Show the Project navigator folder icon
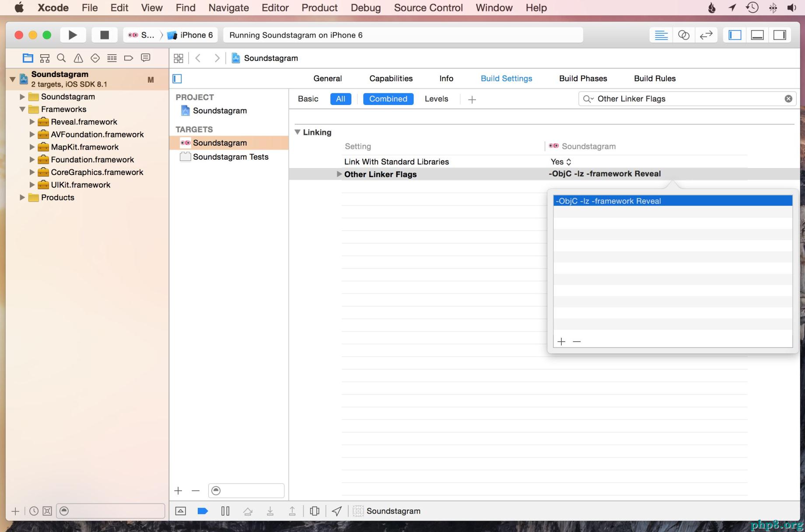 [x=28, y=58]
